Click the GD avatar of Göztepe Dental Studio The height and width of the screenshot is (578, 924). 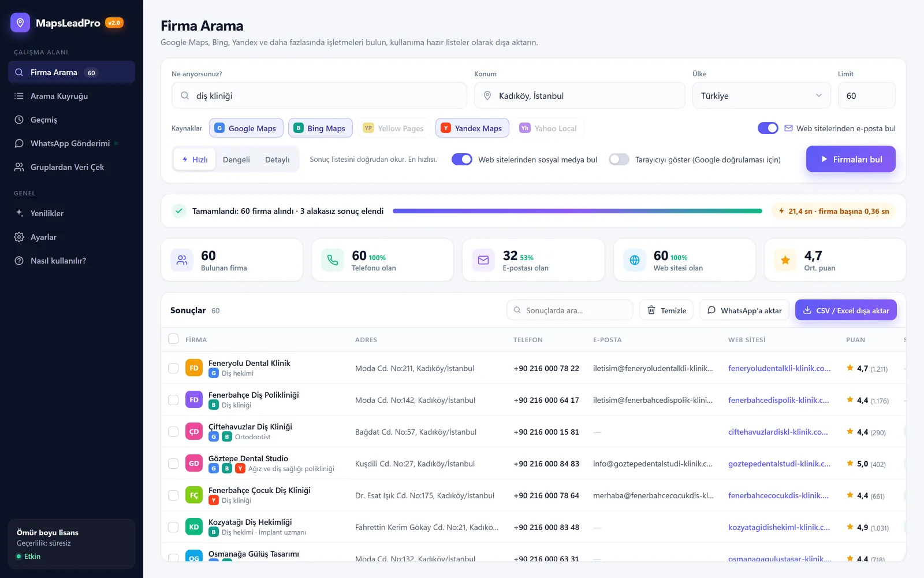pos(194,464)
